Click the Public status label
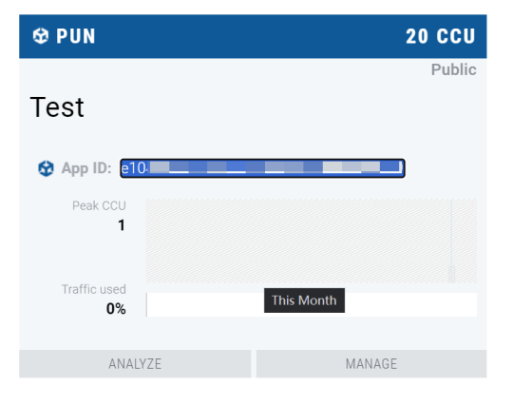 click(x=454, y=69)
